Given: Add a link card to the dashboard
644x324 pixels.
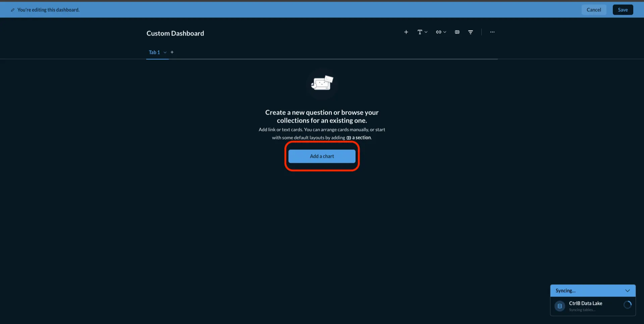Looking at the screenshot, I should click(439, 32).
